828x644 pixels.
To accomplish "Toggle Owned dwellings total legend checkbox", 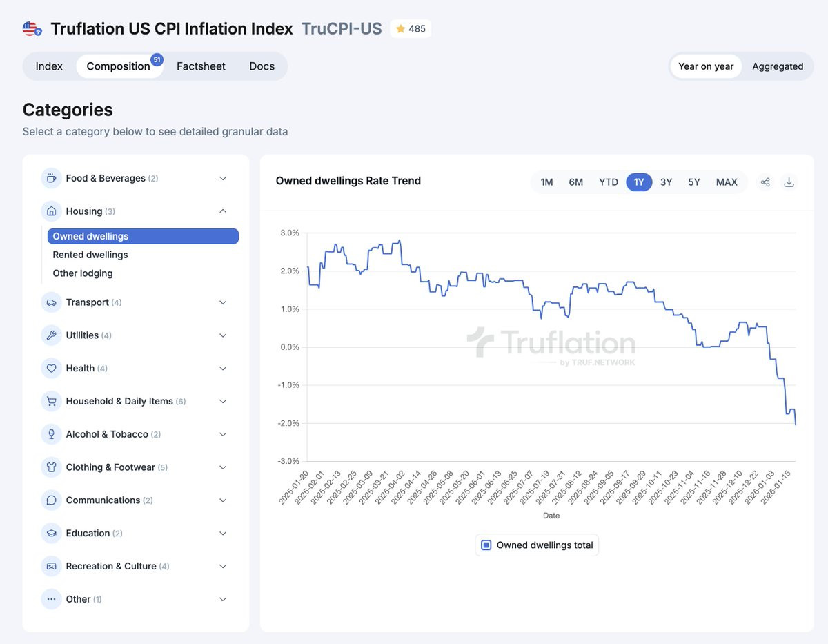I will [486, 545].
